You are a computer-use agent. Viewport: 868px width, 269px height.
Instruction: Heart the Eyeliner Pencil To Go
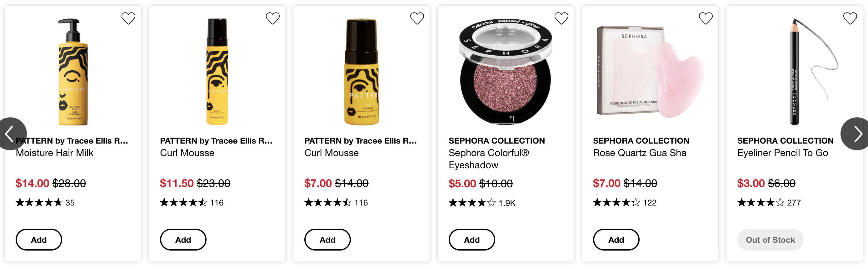(850, 18)
